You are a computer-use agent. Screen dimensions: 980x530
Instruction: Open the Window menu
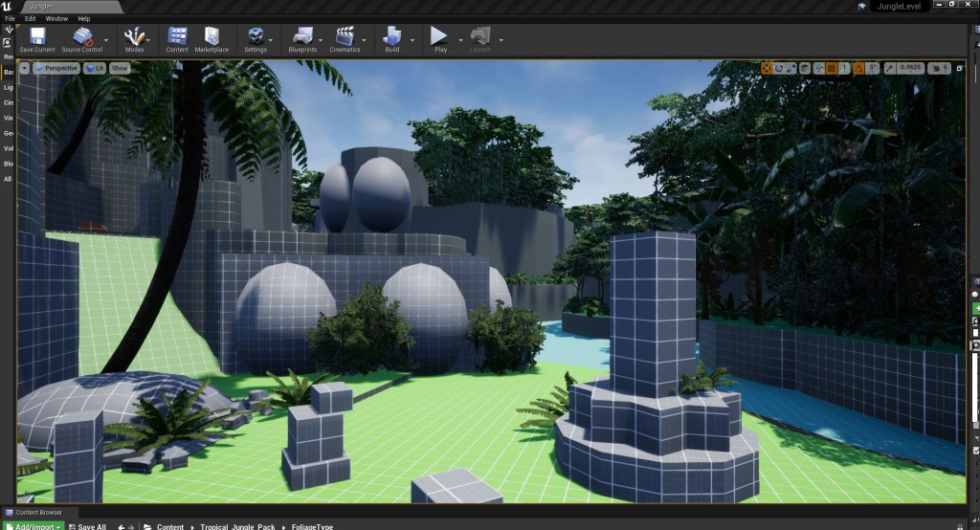[56, 18]
